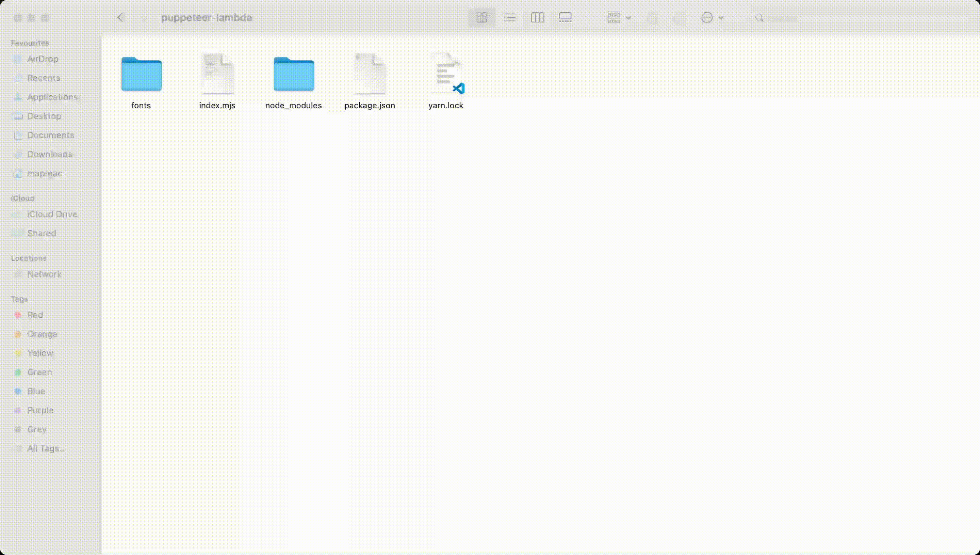Open the group-by dropdown in the toolbar
This screenshot has height=555, width=980.
point(618,17)
